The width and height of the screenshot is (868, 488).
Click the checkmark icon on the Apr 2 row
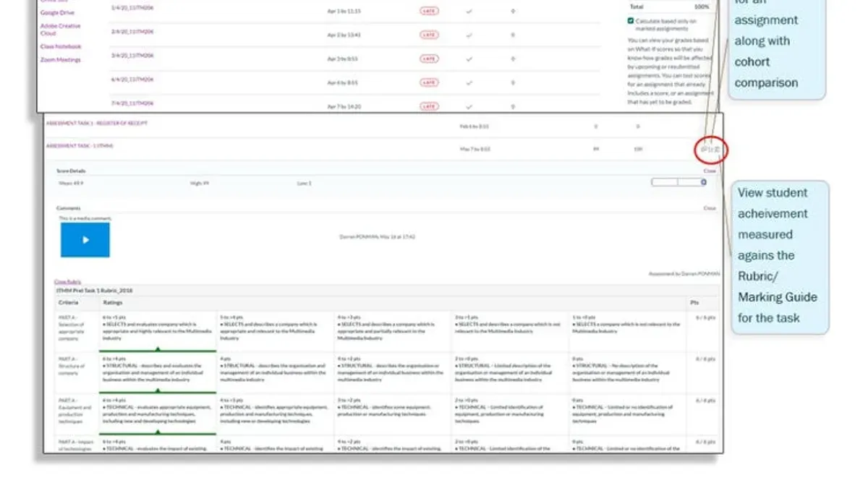(469, 35)
